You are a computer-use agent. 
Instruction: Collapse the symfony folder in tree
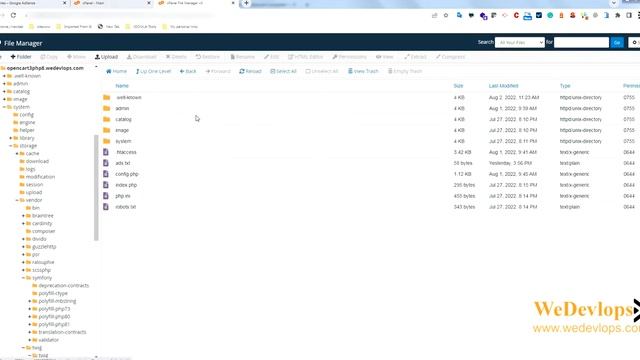[x=23, y=278]
